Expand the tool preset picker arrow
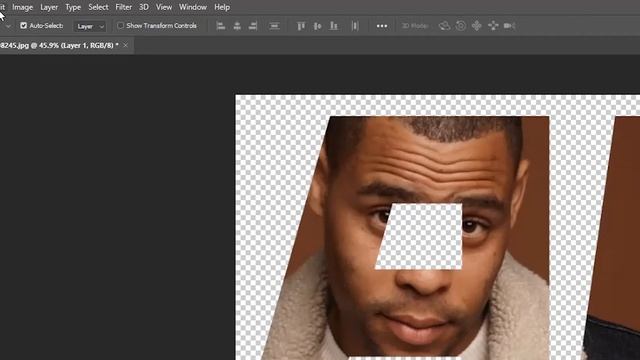 pos(8,26)
